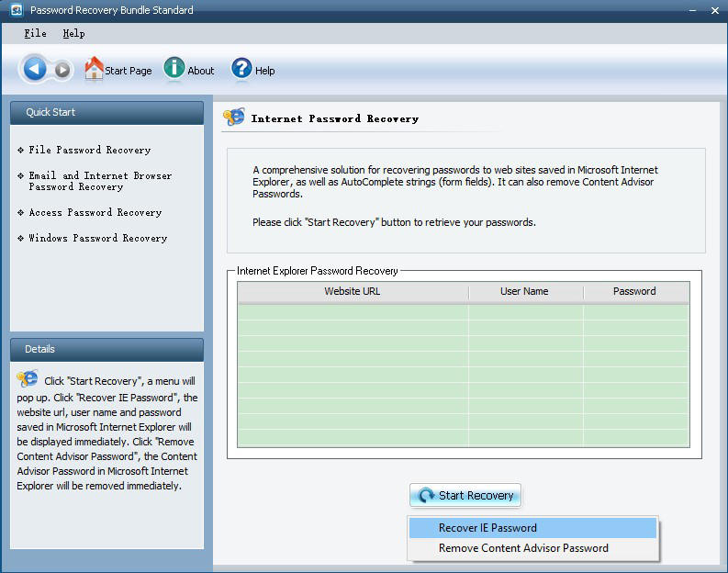The height and width of the screenshot is (573, 728).
Task: Click the Help toolbar label
Action: coord(264,71)
